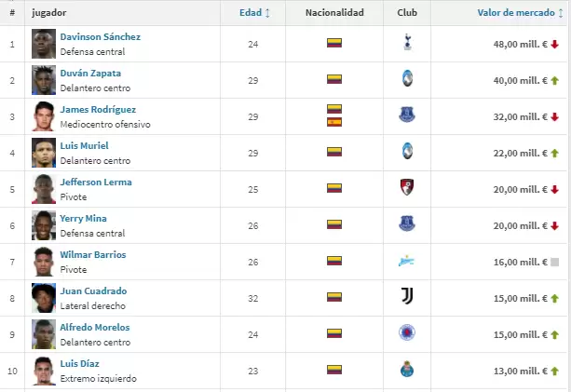Open Yerry Mina profile link
The height and width of the screenshot is (392, 571).
tap(83, 219)
